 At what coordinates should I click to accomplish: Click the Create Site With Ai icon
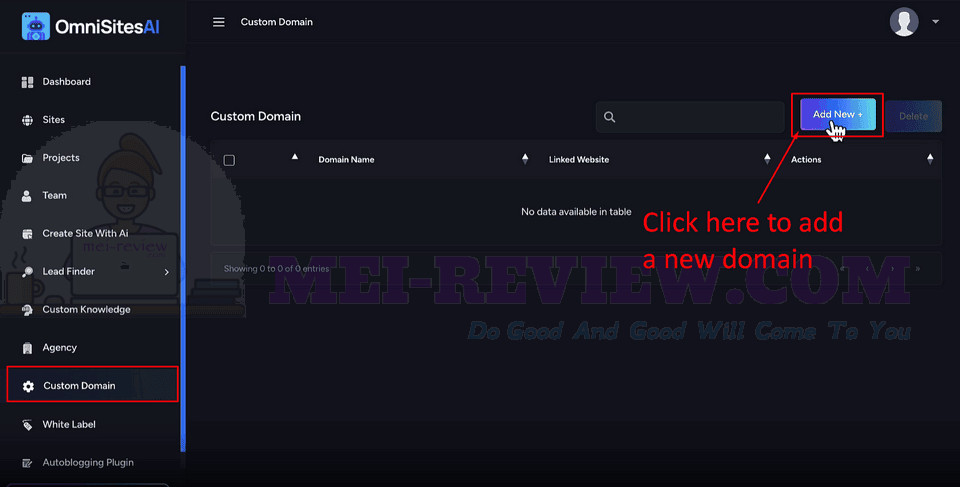tap(27, 234)
